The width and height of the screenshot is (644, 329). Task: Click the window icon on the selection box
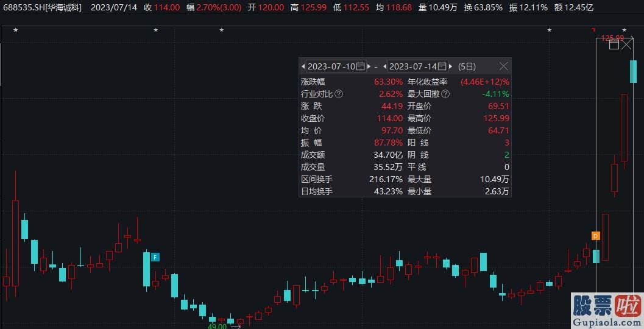click(x=614, y=44)
